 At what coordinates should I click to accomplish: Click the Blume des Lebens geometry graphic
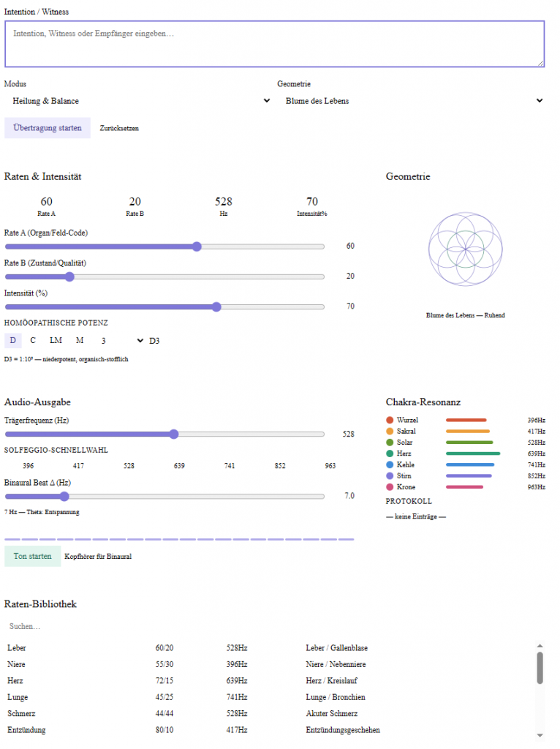466,249
